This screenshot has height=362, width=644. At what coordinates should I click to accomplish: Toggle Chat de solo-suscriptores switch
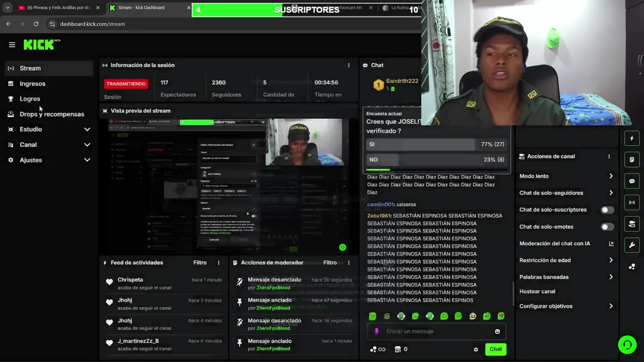[607, 210]
